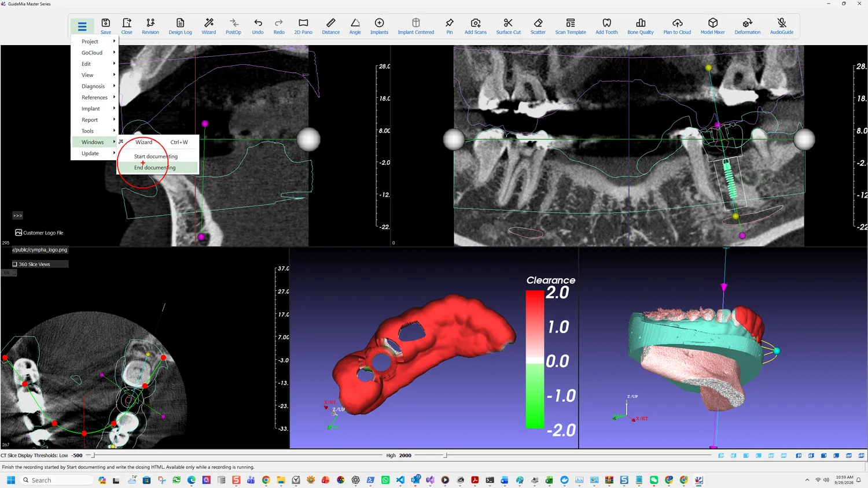Expand the GoCloud submenu
Screen dimensions: 868x488
tap(94, 53)
